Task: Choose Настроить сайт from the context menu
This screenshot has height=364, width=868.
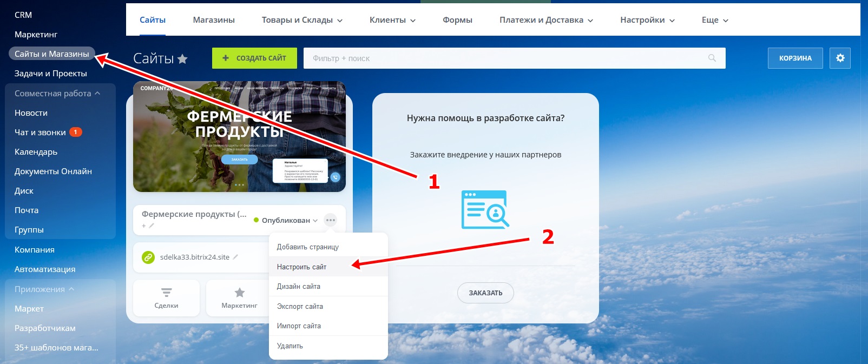Action: click(x=301, y=267)
